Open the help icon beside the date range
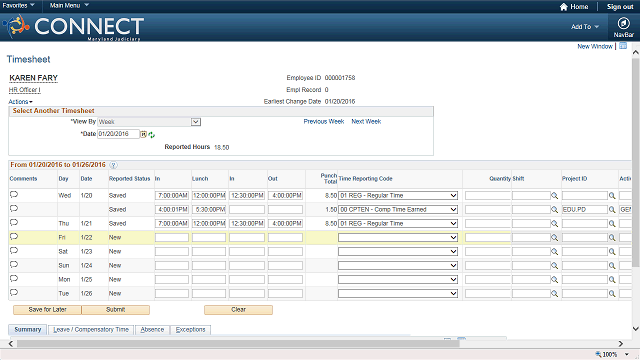Viewport: 640px width, 360px height. pos(113,165)
